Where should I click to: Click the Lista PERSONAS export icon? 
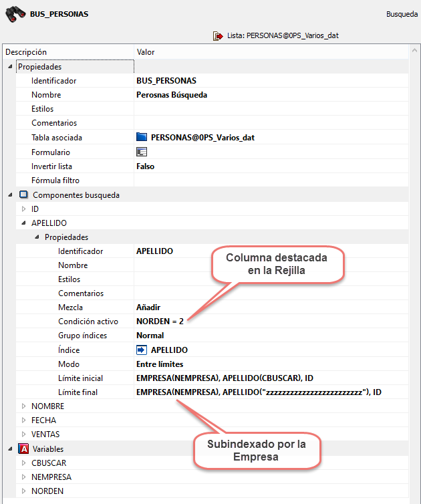(218, 35)
